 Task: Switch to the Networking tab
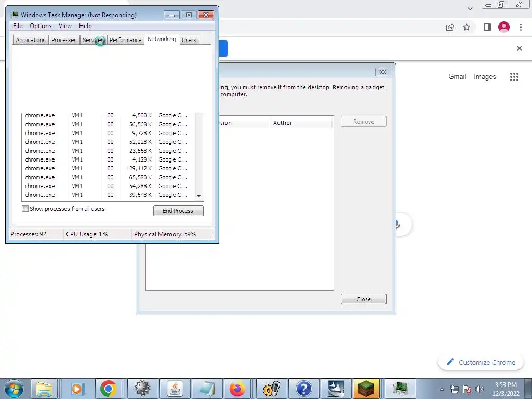click(x=162, y=39)
